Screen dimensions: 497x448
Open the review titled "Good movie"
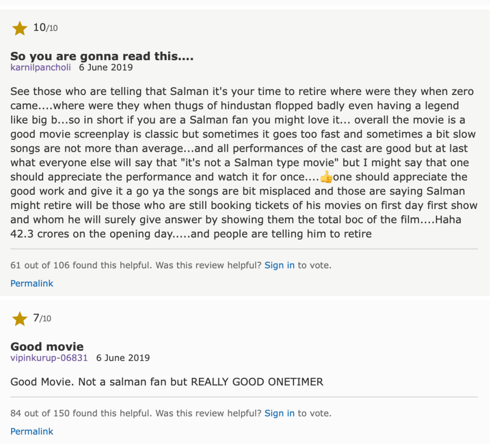(47, 347)
